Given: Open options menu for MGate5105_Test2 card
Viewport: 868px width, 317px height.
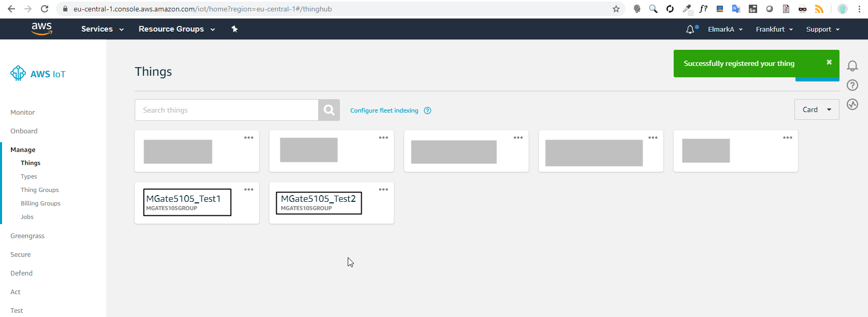Looking at the screenshot, I should [x=383, y=189].
